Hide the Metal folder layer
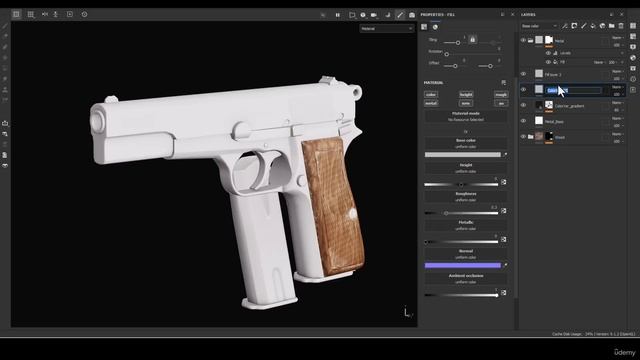The image size is (640, 360). 523,40
